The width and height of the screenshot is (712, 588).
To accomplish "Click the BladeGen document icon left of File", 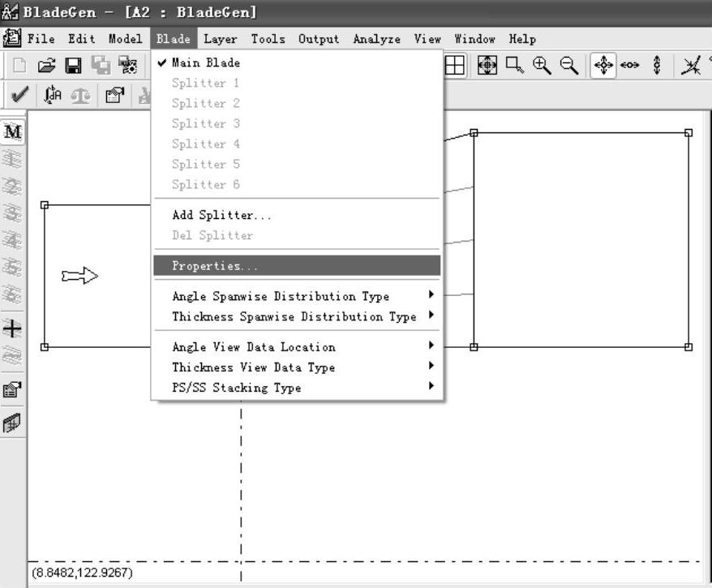I will click(12, 38).
